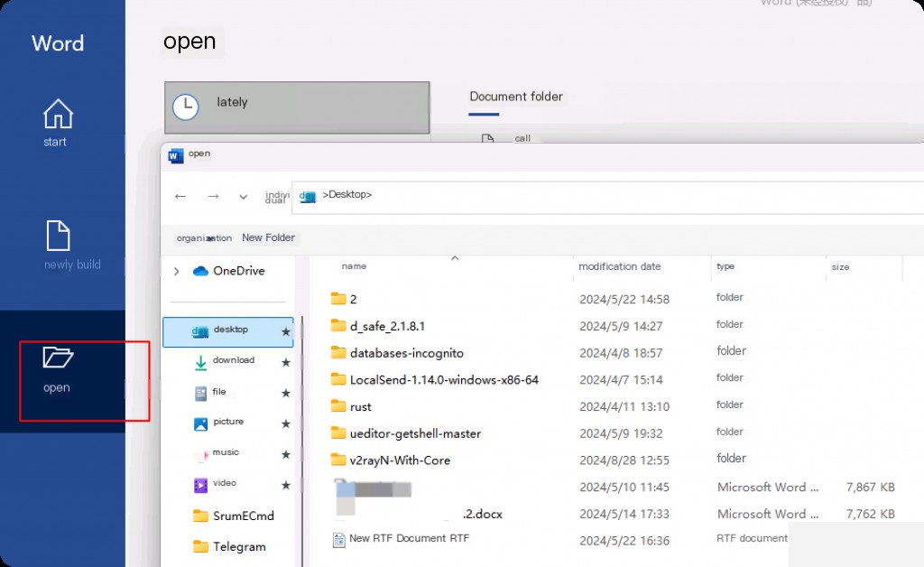Click the date '2024/5/22 16:36'
The height and width of the screenshot is (567, 924).
pyautogui.click(x=624, y=541)
